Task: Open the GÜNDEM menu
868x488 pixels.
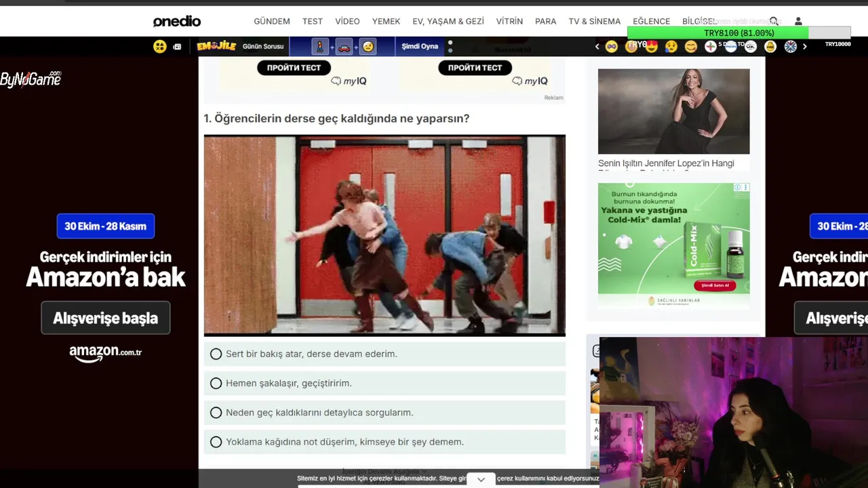Action: [272, 22]
